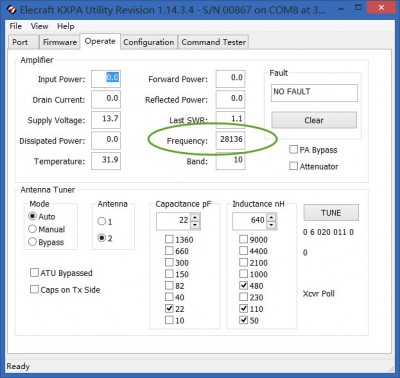
Task: Increase inductance with the up arrow
Action: click(272, 218)
